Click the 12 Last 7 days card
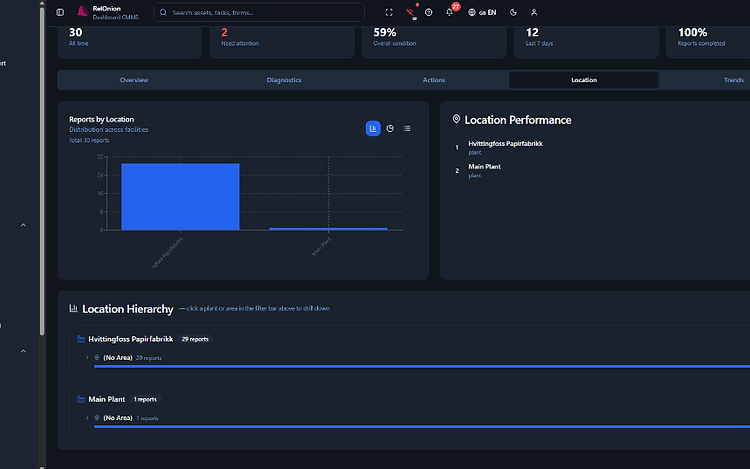Image resolution: width=750 pixels, height=469 pixels. [x=586, y=42]
